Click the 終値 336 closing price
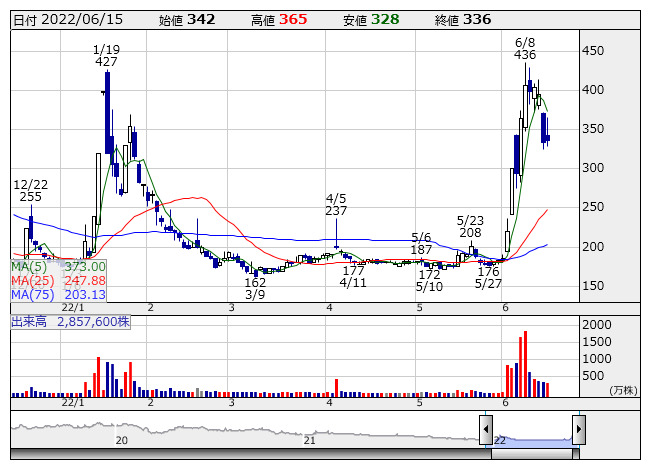This screenshot has height=470, width=653. point(476,19)
